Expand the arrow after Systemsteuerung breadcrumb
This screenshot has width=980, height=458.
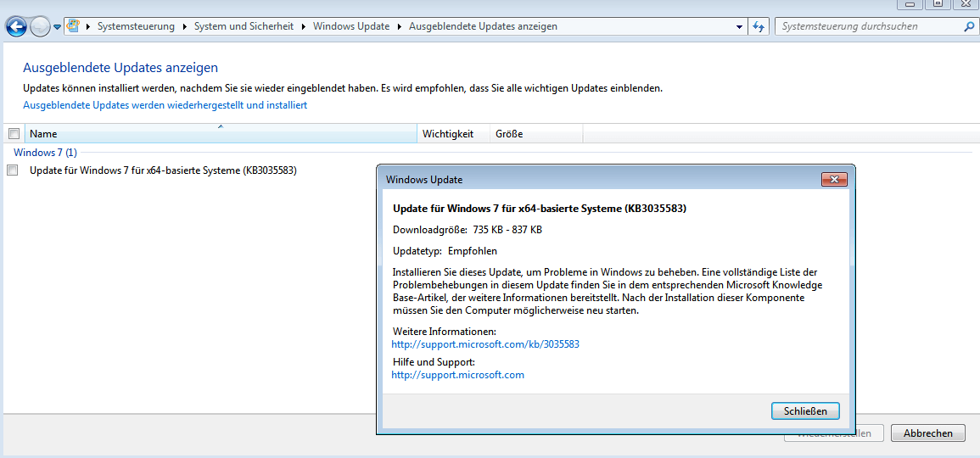[184, 27]
